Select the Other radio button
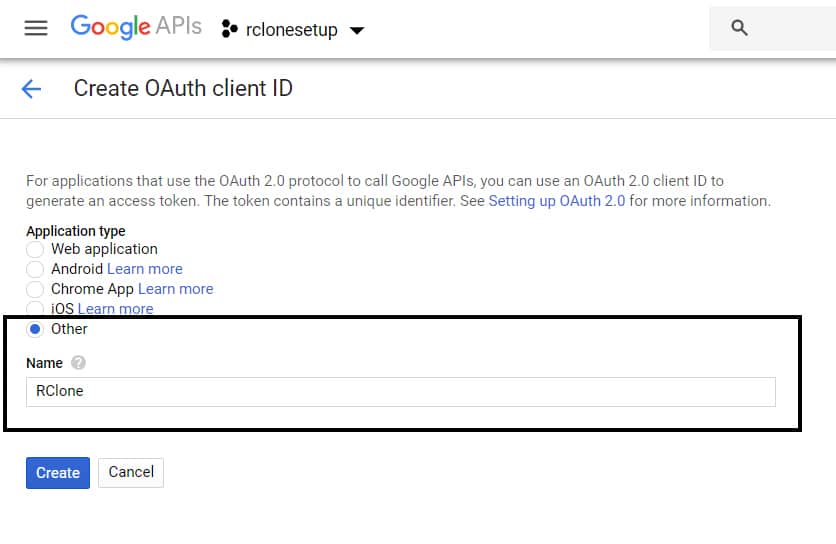Image resolution: width=836 pixels, height=544 pixels. pyautogui.click(x=35, y=329)
